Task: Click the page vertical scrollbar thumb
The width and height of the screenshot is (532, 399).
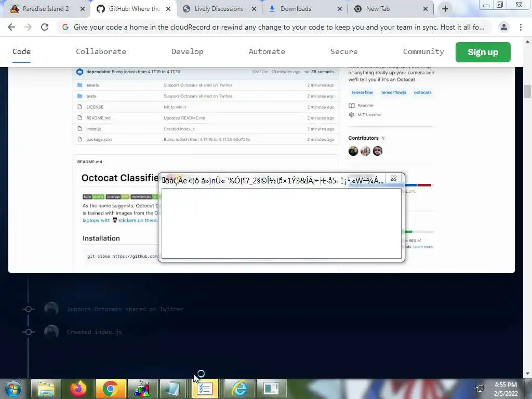Action: click(x=527, y=91)
